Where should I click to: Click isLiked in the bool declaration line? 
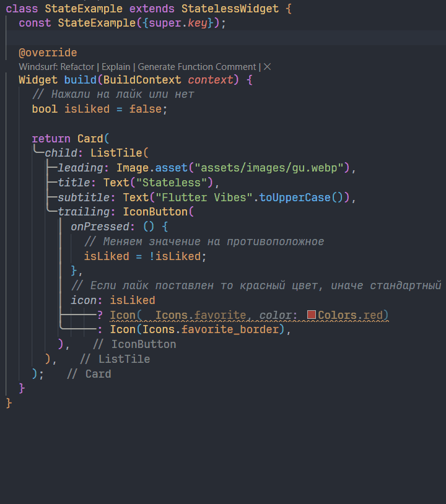87,109
